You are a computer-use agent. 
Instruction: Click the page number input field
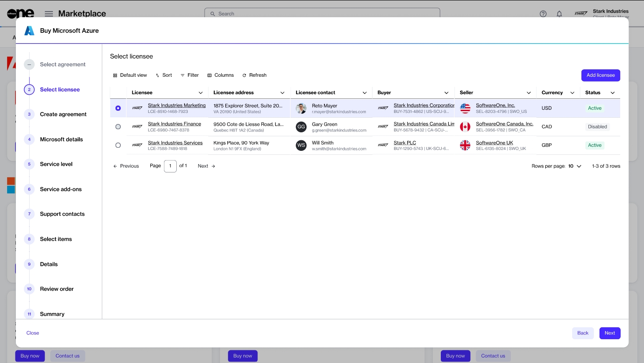[170, 166]
